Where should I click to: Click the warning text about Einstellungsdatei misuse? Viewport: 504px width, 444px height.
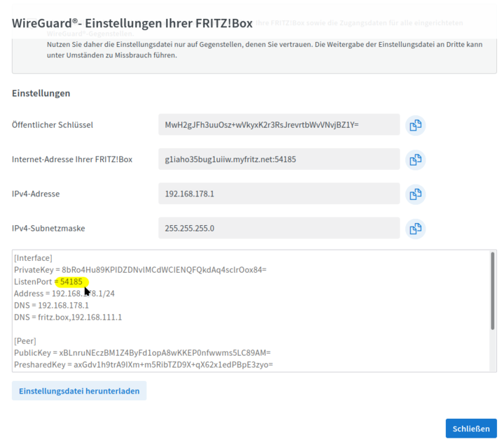(265, 50)
